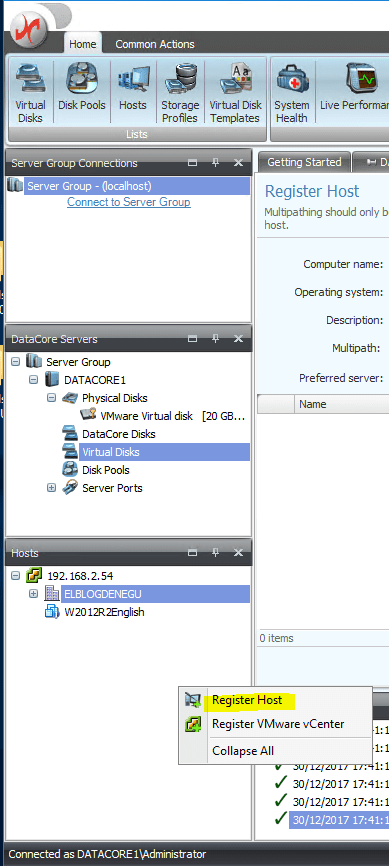
Task: Click the 0 items count text
Action: (276, 638)
